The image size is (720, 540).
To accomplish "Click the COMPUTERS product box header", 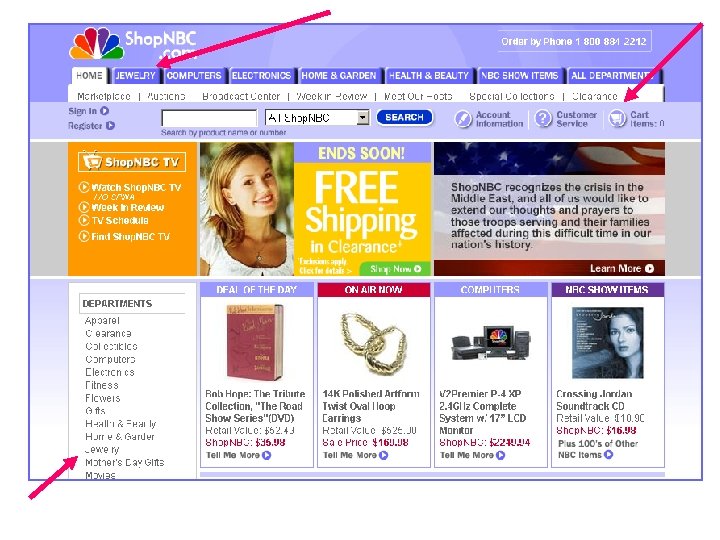I will (x=490, y=290).
